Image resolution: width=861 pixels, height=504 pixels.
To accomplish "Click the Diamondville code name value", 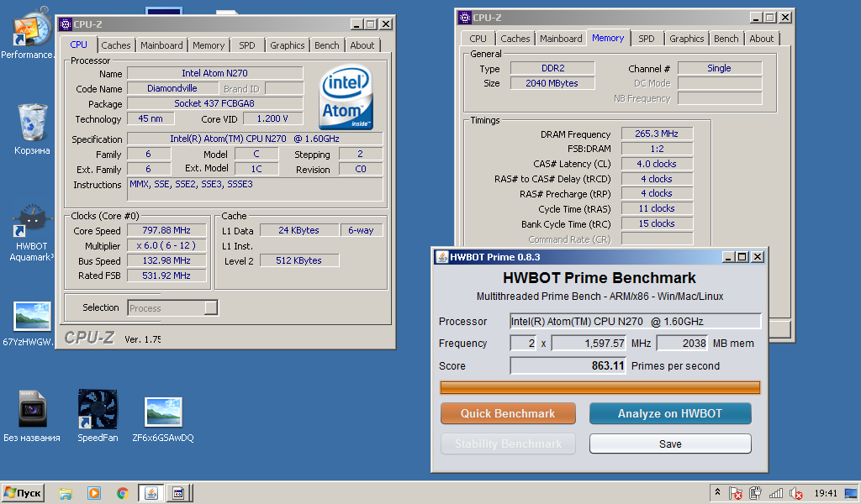I will [172, 88].
